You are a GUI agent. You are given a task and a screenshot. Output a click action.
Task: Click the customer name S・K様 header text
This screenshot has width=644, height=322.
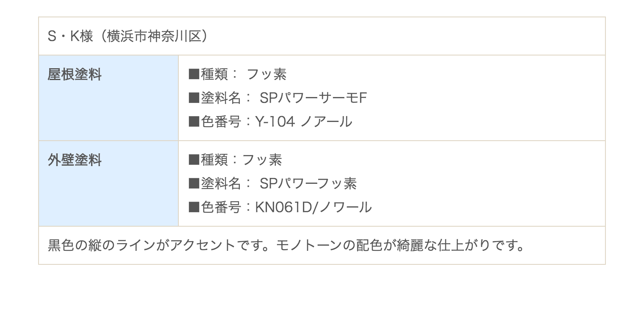(x=70, y=36)
